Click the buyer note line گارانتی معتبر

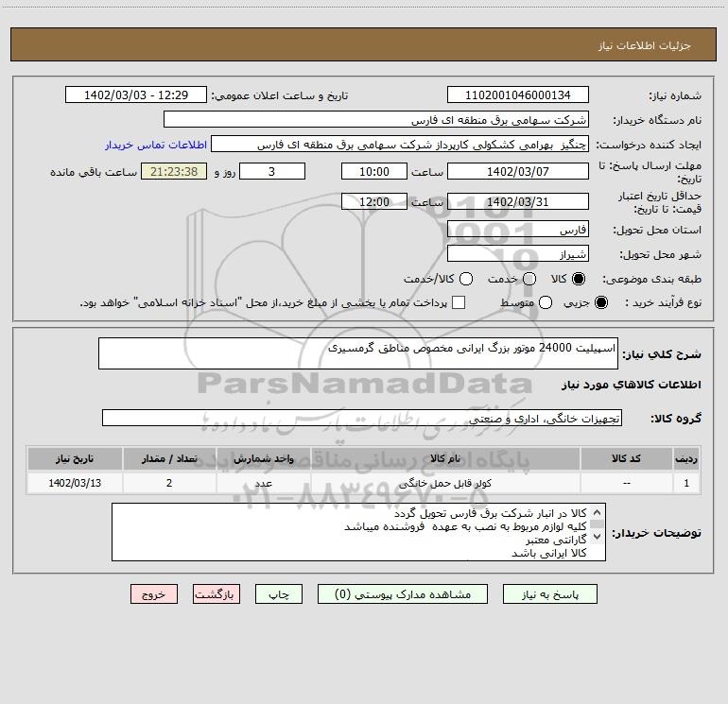pyautogui.click(x=556, y=540)
